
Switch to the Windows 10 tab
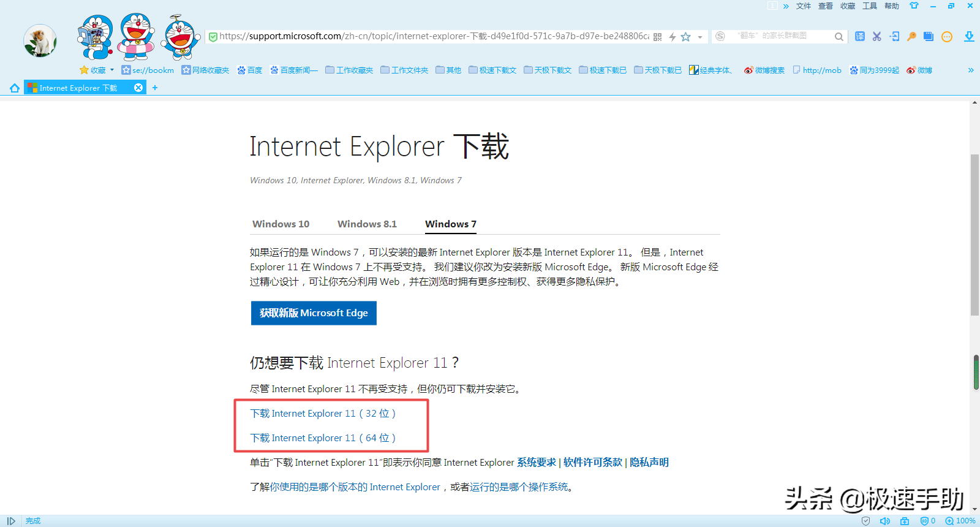tap(281, 224)
